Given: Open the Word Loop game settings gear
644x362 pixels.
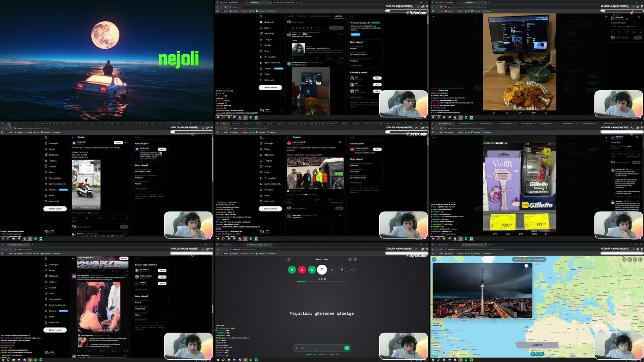Looking at the screenshot, I should 355,259.
